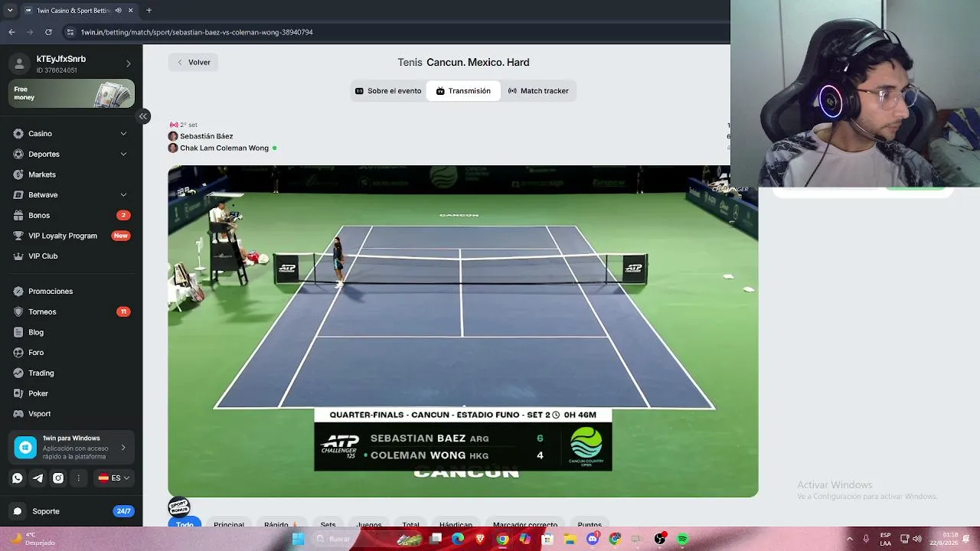Open the WhatsApp contact icon
The height and width of the screenshot is (551, 980).
pyautogui.click(x=18, y=478)
